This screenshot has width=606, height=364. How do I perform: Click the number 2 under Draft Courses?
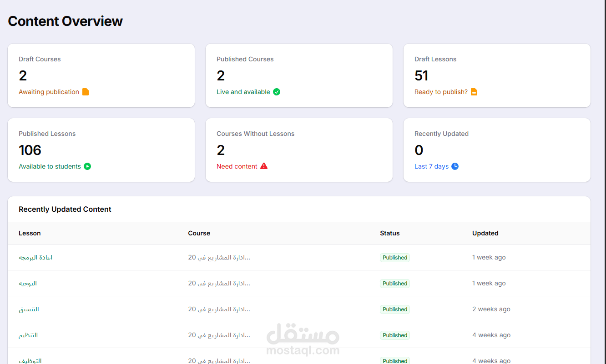23,75
